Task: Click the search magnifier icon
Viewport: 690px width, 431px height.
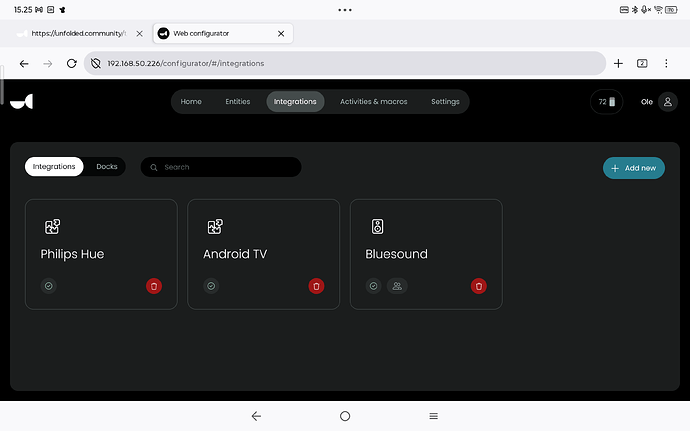Action: (154, 167)
